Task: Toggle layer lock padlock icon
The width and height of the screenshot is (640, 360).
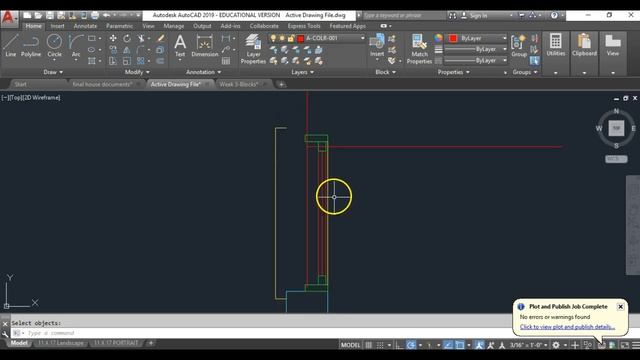Action: tap(291, 38)
